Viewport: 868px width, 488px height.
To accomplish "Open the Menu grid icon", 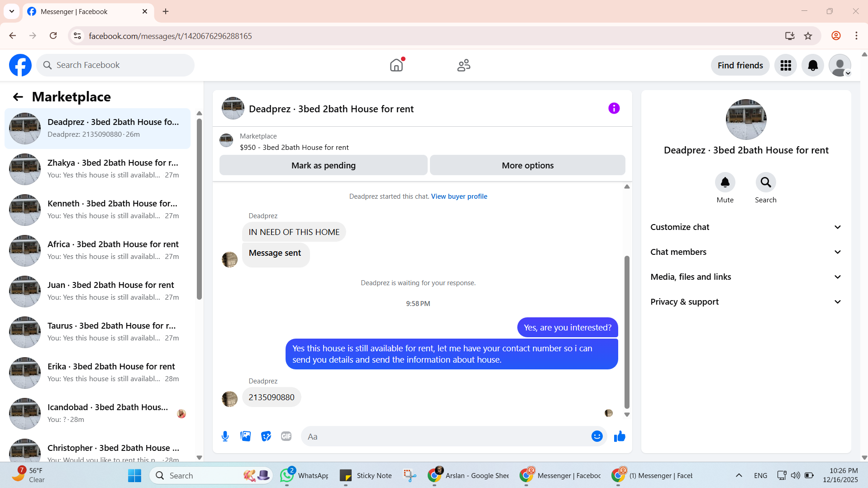I will 786,65.
